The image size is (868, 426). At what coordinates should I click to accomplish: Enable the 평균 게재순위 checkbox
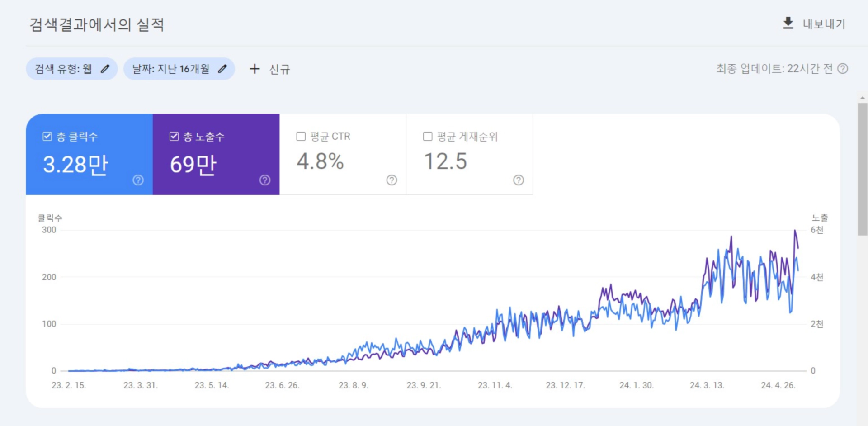tap(427, 136)
